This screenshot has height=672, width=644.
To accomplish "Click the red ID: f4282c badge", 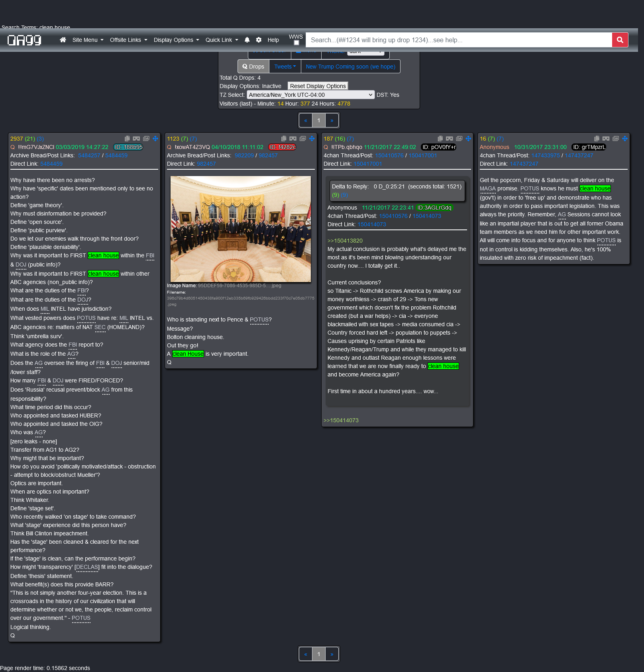I will coord(283,147).
